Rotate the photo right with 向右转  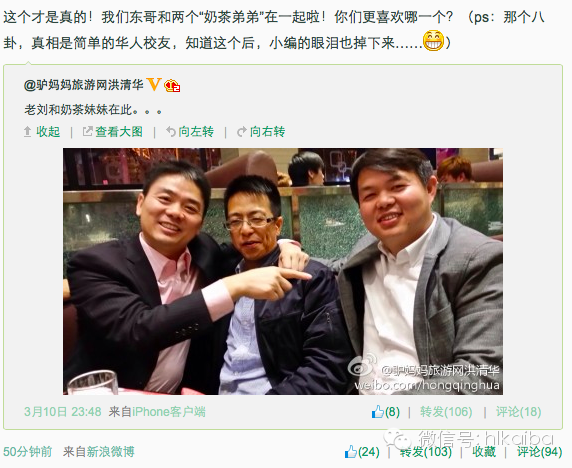(x=261, y=132)
